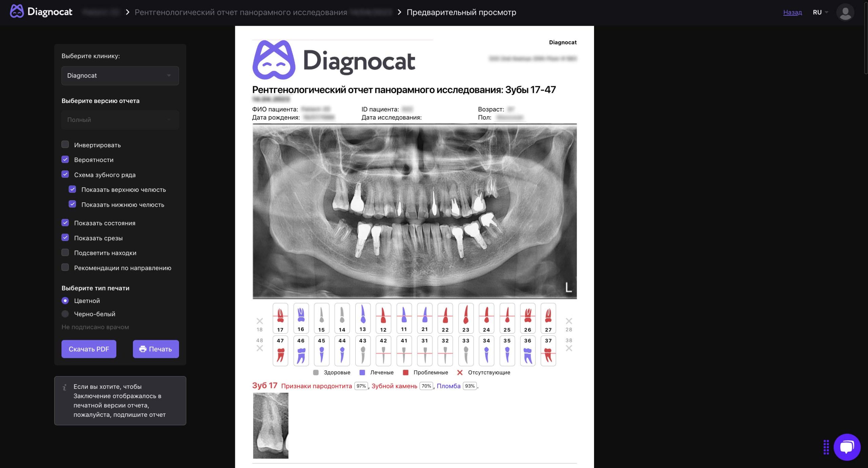Viewport: 868px width, 468px height.
Task: Enable the Инвертировать checkbox
Action: 65,145
